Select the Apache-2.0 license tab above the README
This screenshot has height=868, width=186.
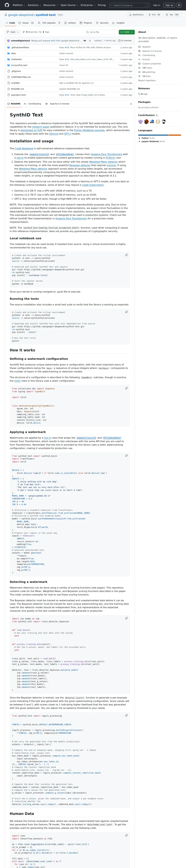[x=57, y=104]
